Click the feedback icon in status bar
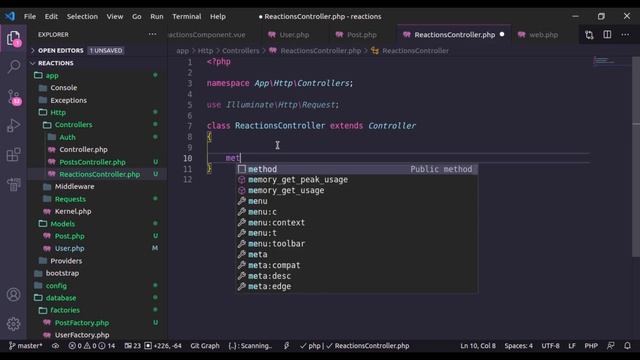Image resolution: width=640 pixels, height=360 pixels. (x=611, y=346)
